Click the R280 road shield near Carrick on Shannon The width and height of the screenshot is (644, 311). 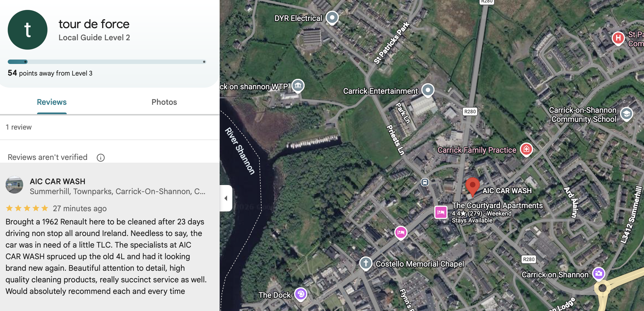tap(529, 259)
